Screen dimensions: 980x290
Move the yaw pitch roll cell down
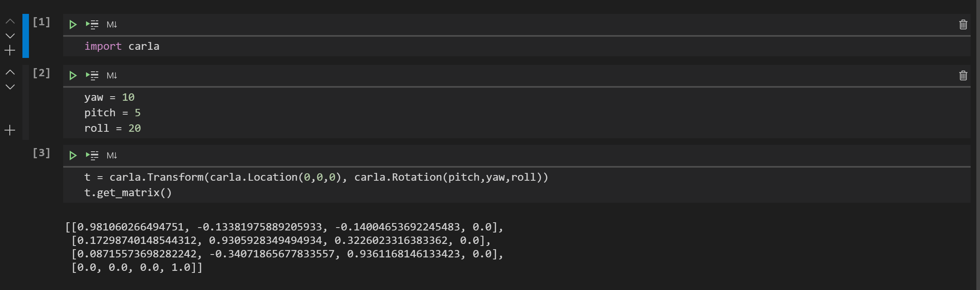click(x=9, y=86)
